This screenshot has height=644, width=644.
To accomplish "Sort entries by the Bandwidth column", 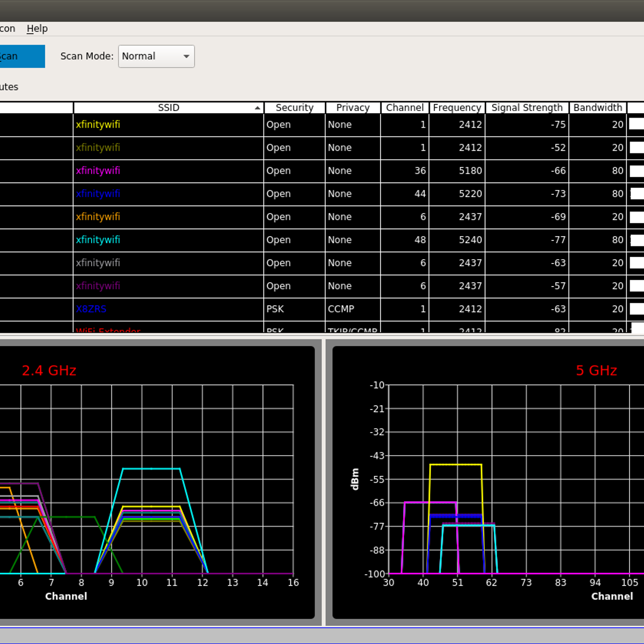I will point(597,107).
